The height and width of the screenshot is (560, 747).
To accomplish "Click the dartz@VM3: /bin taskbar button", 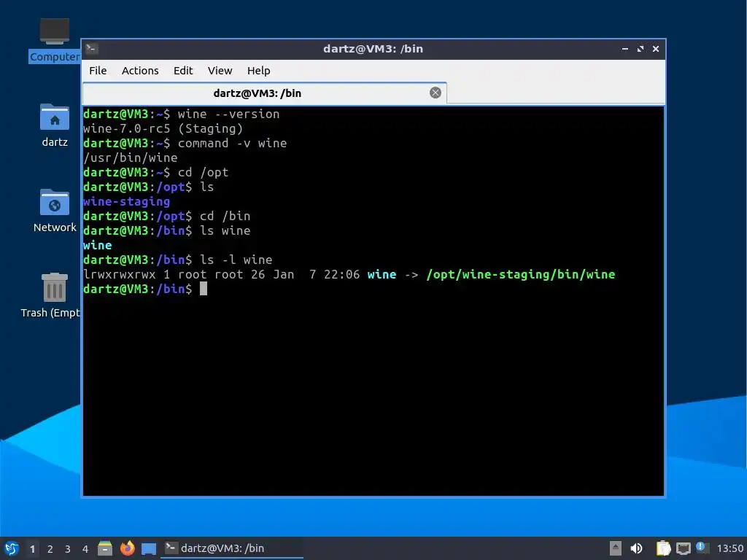I will 233,548.
